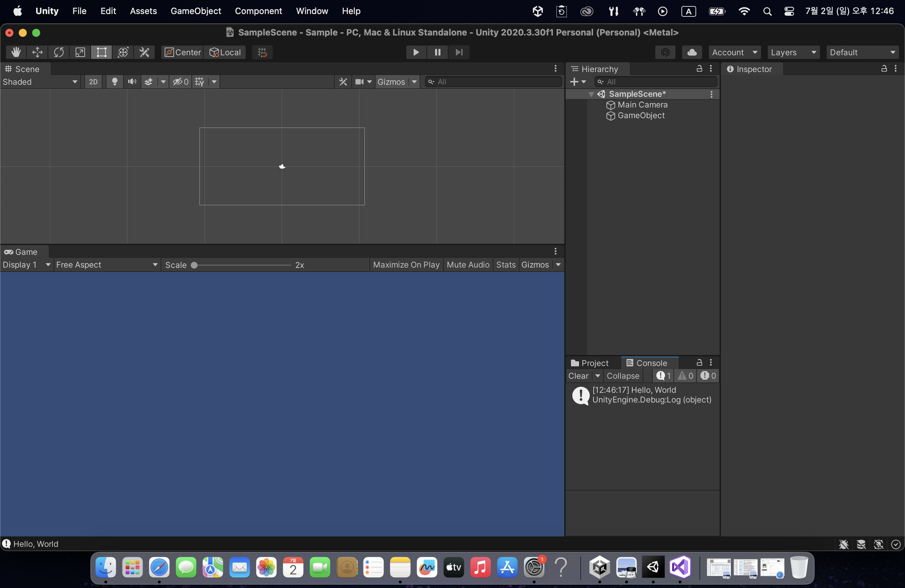Select the Hand tool in toolbar
This screenshot has width=905, height=588.
pos(16,52)
